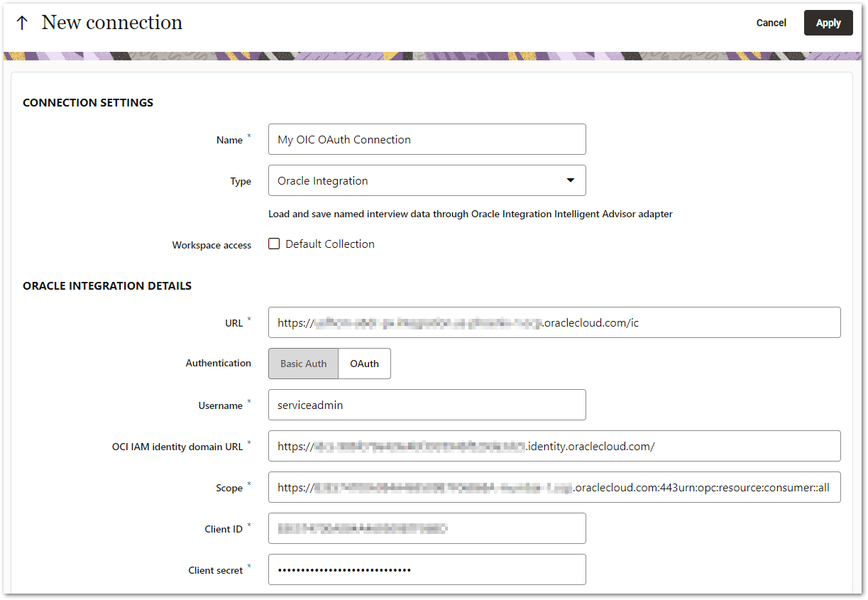The height and width of the screenshot is (600, 868).
Task: Click the Scope input field
Action: pyautogui.click(x=554, y=487)
